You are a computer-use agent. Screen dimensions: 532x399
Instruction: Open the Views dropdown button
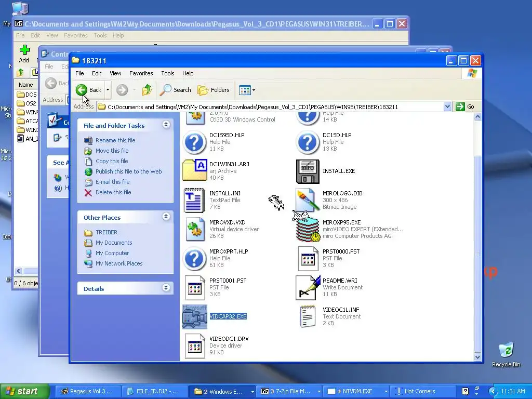247,90
